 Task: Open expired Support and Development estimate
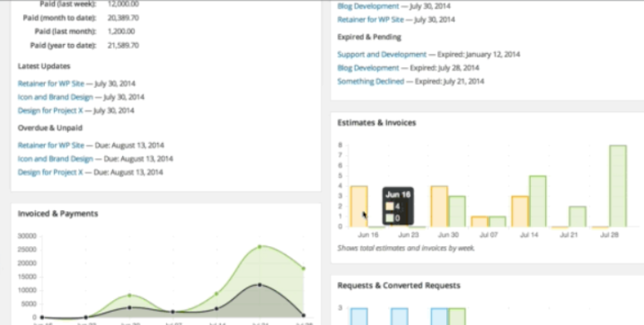point(382,54)
